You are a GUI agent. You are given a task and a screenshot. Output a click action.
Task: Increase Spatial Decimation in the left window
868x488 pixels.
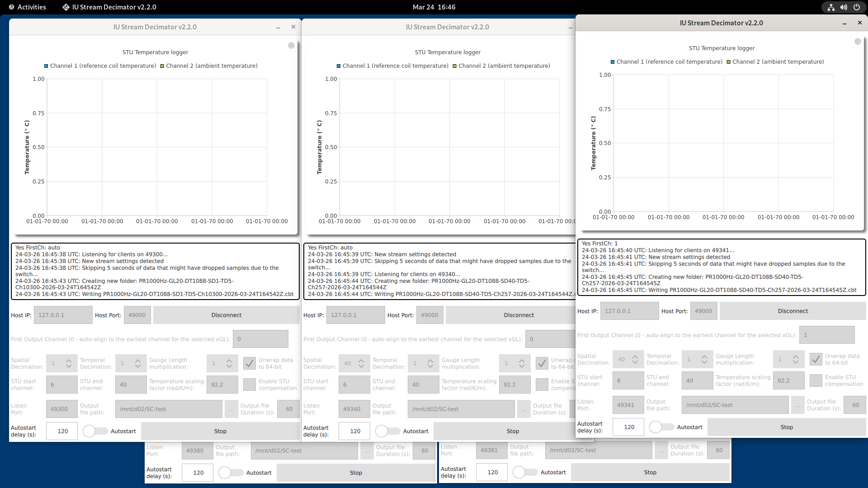point(69,361)
